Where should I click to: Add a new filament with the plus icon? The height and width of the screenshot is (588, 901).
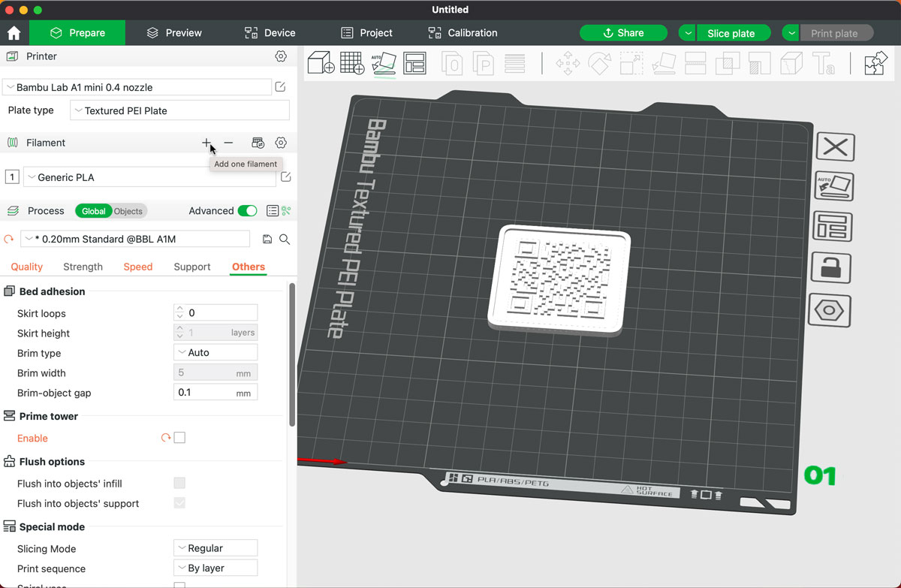[206, 142]
